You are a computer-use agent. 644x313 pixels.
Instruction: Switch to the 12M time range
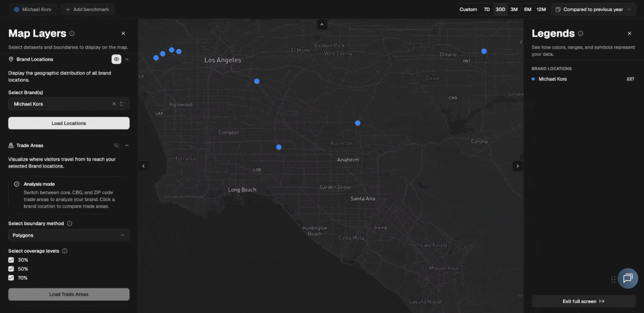[541, 9]
